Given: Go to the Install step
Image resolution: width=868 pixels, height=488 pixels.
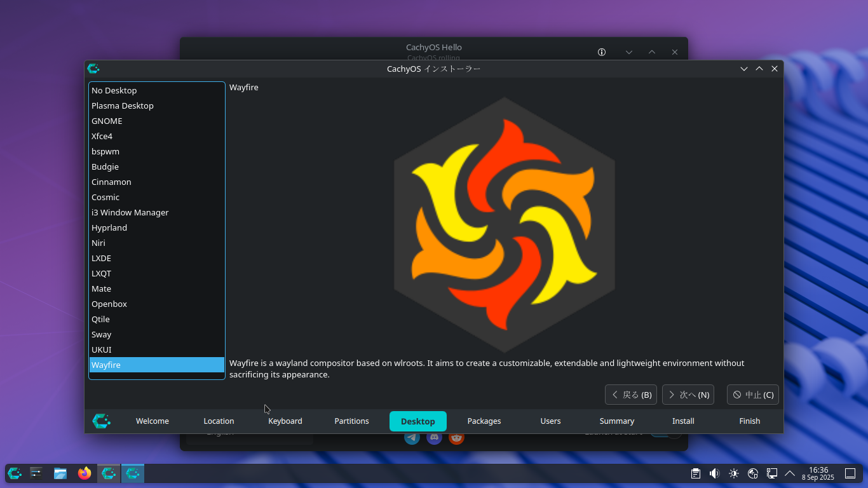Looking at the screenshot, I should (683, 421).
